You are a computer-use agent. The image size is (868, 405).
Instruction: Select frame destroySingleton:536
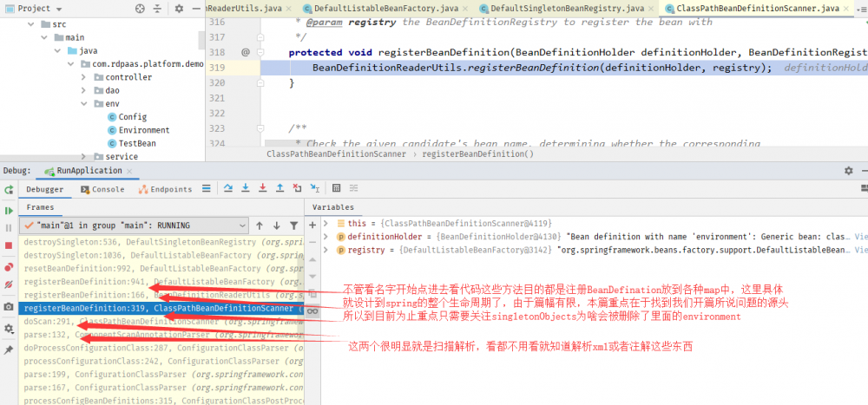tap(161, 242)
